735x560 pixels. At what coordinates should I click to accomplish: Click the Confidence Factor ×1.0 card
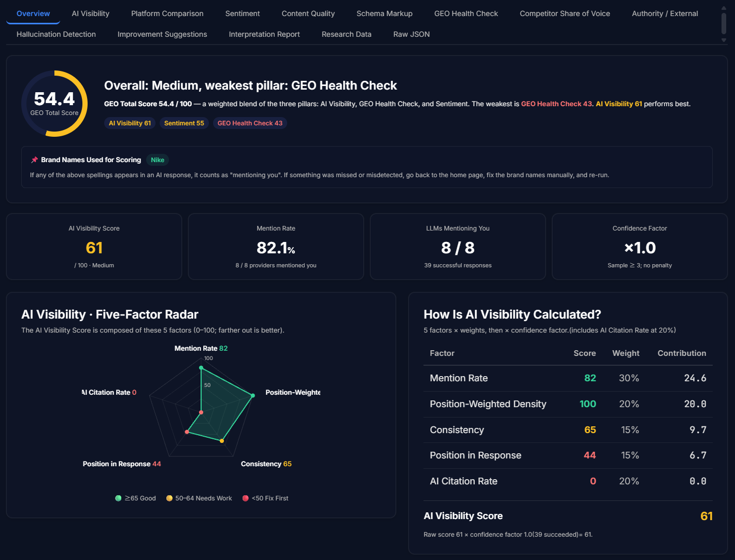(x=640, y=247)
